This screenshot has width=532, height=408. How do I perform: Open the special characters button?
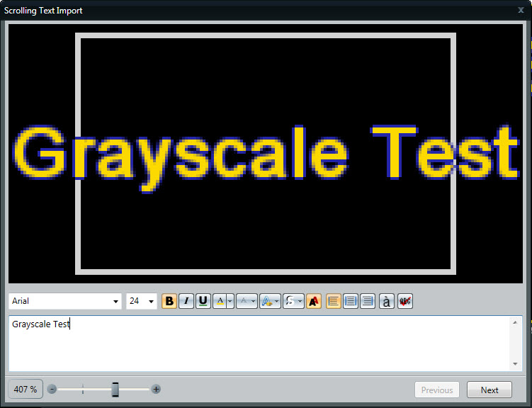(387, 301)
